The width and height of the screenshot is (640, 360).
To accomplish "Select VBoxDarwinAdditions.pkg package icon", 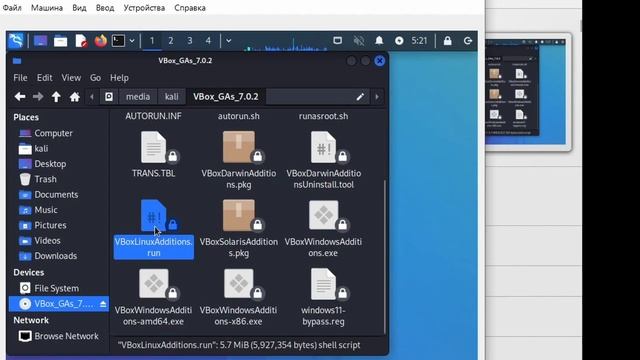I will tap(239, 147).
